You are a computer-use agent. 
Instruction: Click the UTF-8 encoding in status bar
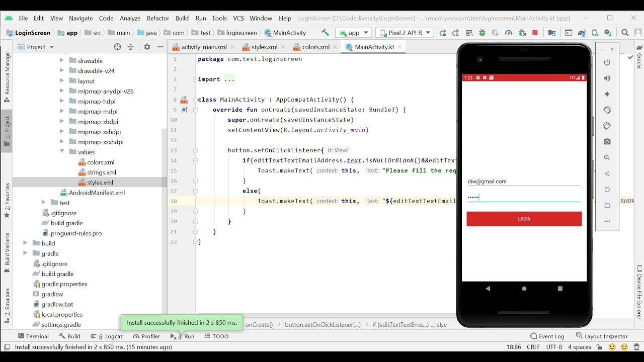554,347
